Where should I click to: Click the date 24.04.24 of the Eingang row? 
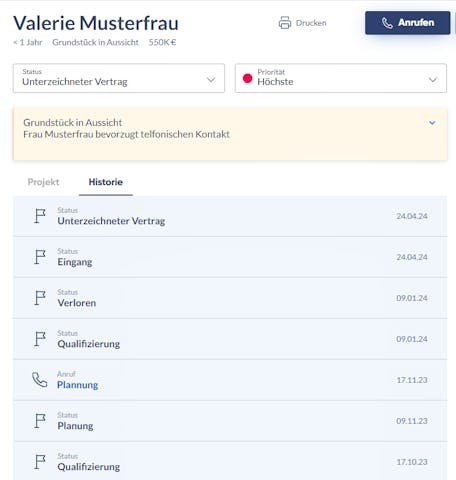[x=412, y=257]
